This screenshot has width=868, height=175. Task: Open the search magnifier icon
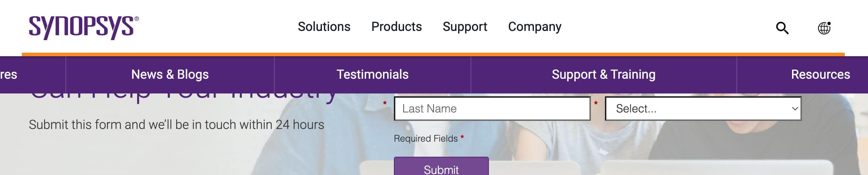pyautogui.click(x=782, y=28)
